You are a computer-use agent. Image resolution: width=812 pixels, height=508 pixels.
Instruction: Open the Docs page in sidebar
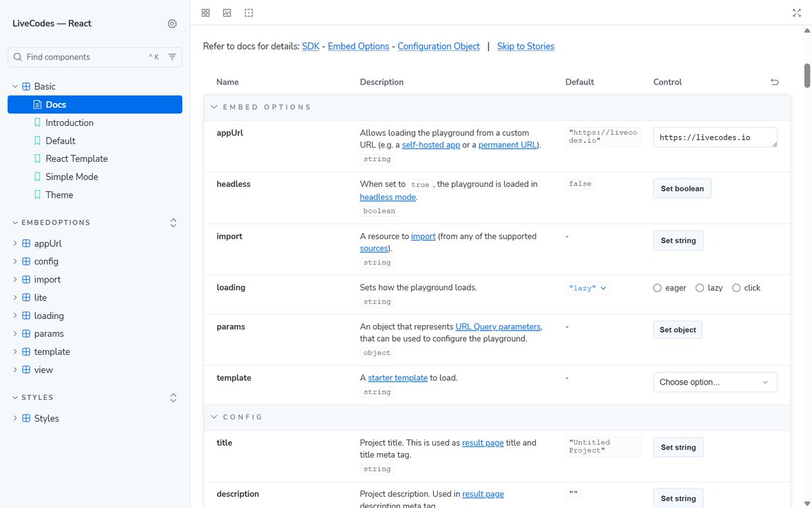(95, 104)
